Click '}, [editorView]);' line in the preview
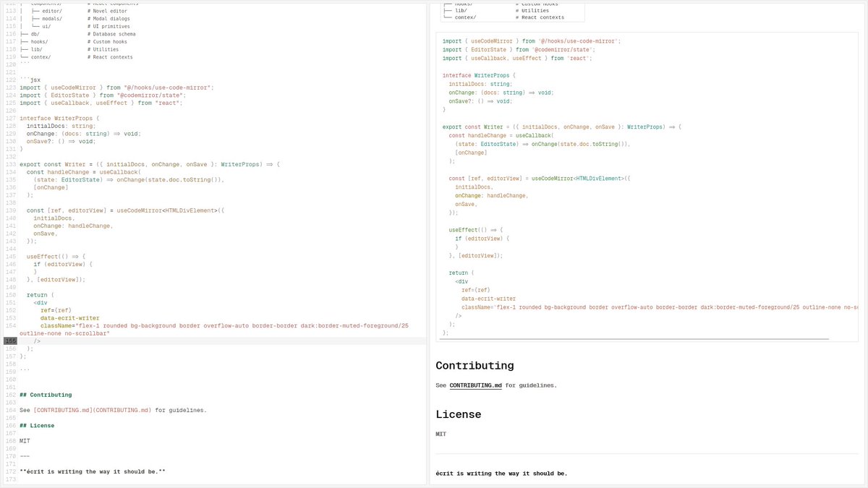Image resolution: width=868 pixels, height=488 pixels. click(x=476, y=255)
